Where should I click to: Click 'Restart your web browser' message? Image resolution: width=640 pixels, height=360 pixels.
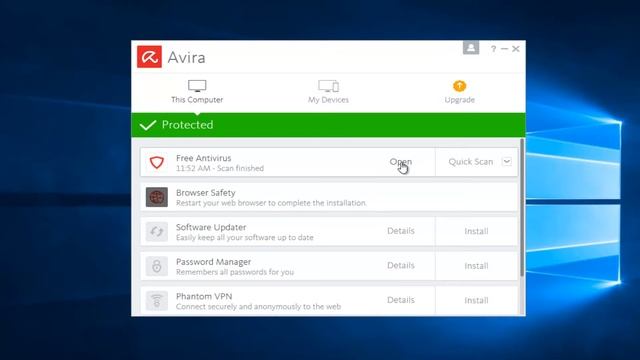coord(271,203)
